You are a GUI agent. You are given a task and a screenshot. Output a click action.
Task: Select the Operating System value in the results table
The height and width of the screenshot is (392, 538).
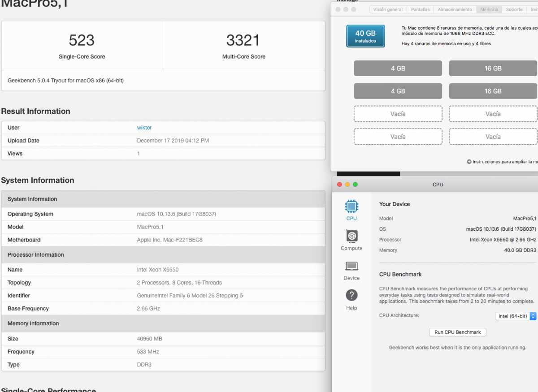pos(177,214)
